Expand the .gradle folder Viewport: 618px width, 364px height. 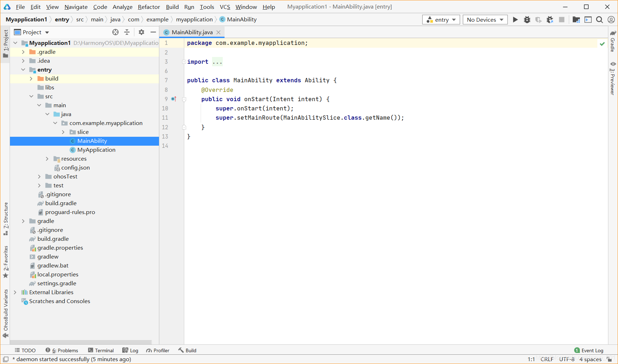pyautogui.click(x=23, y=52)
